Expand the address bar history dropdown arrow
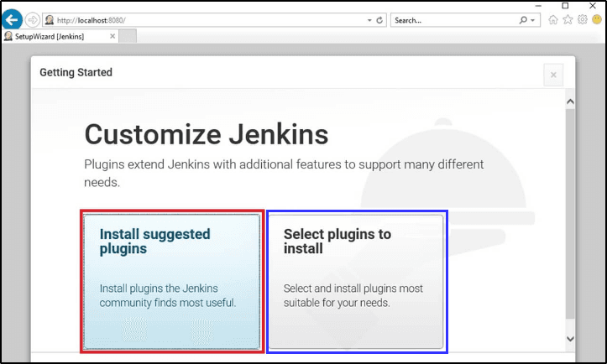The width and height of the screenshot is (607, 364). point(369,20)
